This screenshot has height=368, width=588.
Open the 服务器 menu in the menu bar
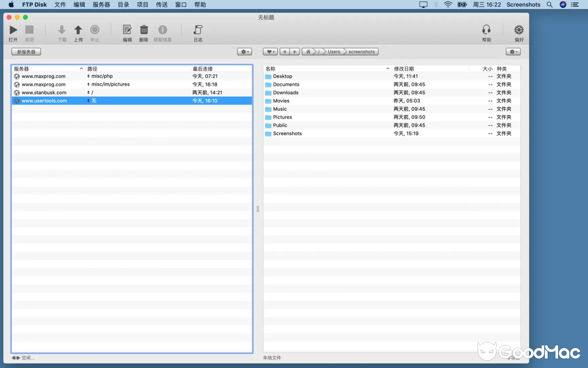coord(101,5)
